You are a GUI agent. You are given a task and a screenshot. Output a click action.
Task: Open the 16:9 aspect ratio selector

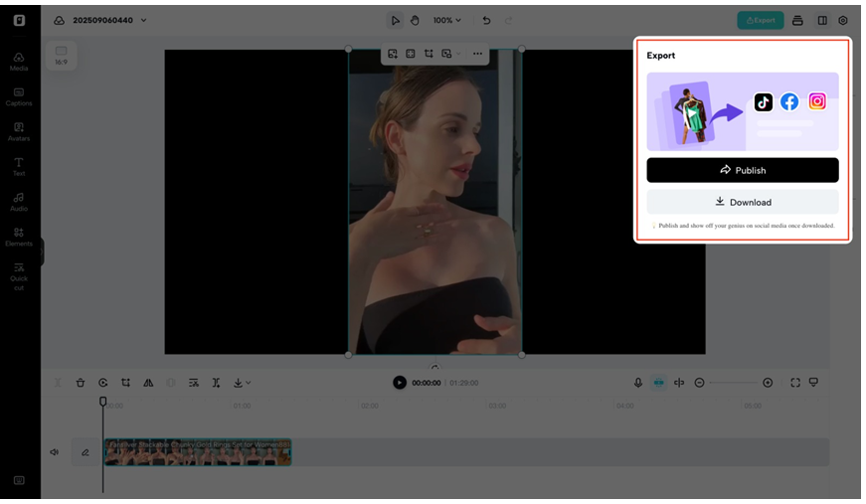pyautogui.click(x=61, y=54)
